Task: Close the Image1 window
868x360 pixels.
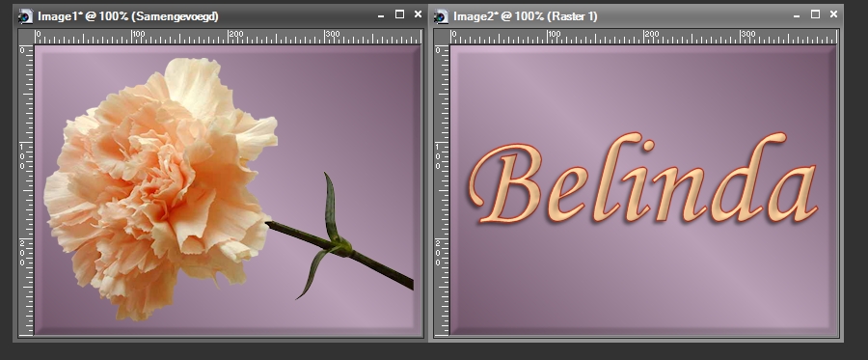Action: point(418,14)
